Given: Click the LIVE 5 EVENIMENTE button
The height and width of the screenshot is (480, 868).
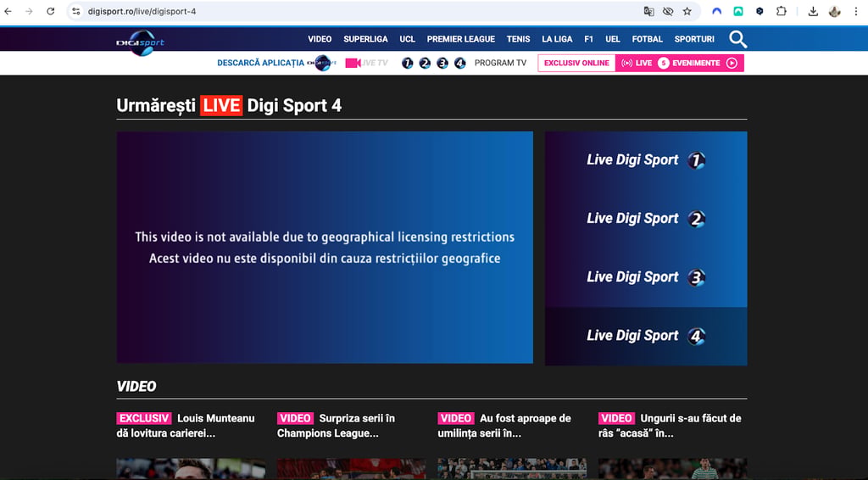Looking at the screenshot, I should [679, 63].
